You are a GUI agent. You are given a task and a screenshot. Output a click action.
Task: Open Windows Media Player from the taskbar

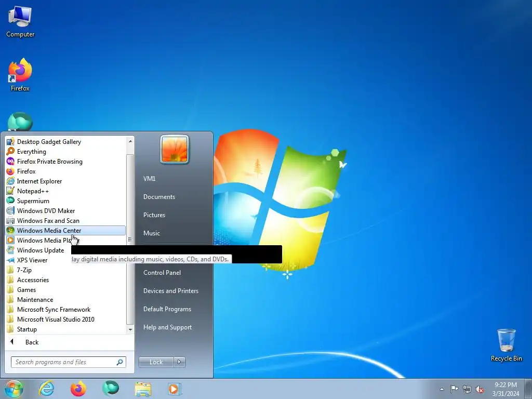point(175,389)
